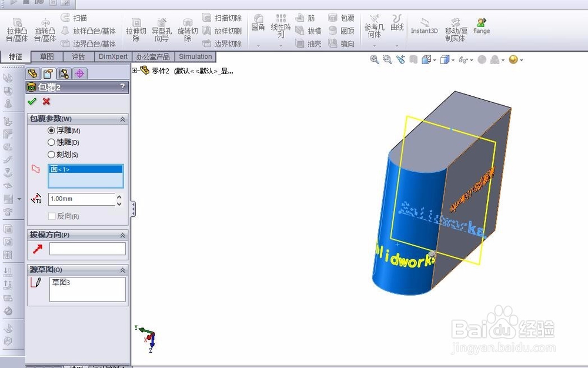Open the 圆角 fillet dropdown arrow

click(x=258, y=46)
